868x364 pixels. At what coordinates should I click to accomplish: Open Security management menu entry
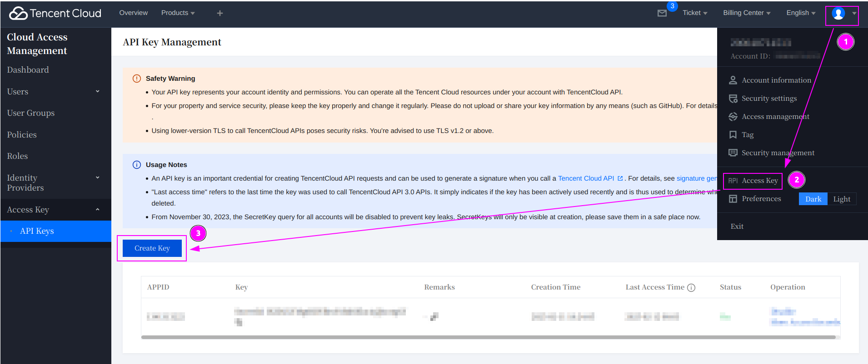click(778, 152)
